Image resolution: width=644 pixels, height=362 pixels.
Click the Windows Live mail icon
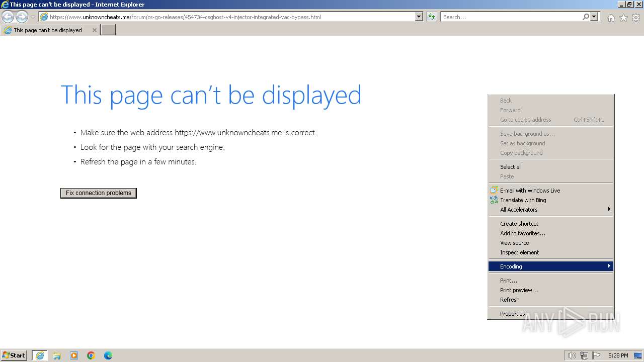[x=494, y=191]
